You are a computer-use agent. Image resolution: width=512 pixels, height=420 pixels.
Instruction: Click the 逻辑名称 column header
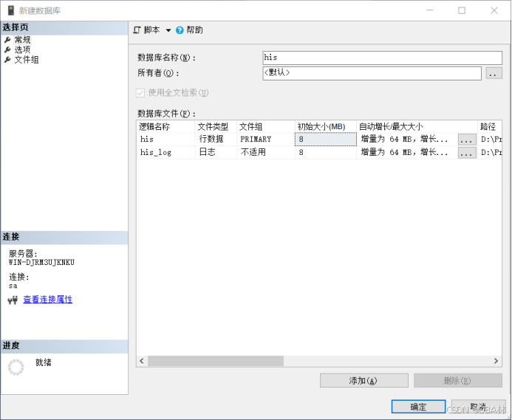pyautogui.click(x=166, y=127)
